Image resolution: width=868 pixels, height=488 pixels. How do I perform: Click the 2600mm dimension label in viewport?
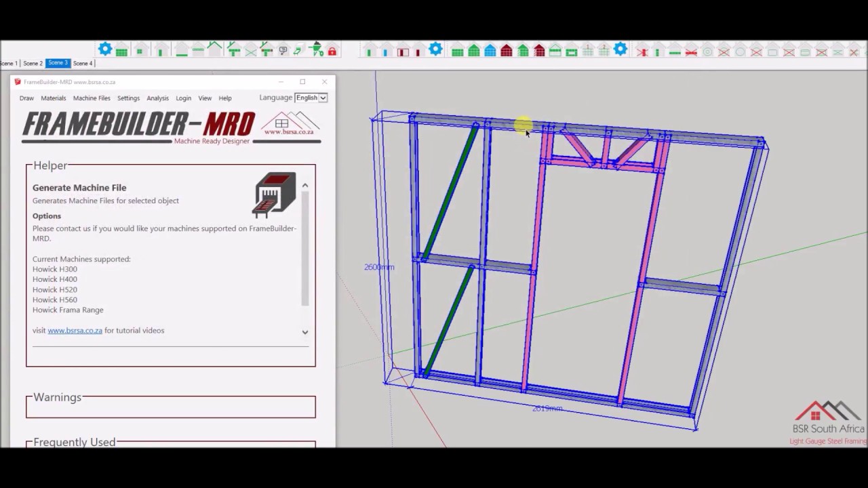(379, 267)
